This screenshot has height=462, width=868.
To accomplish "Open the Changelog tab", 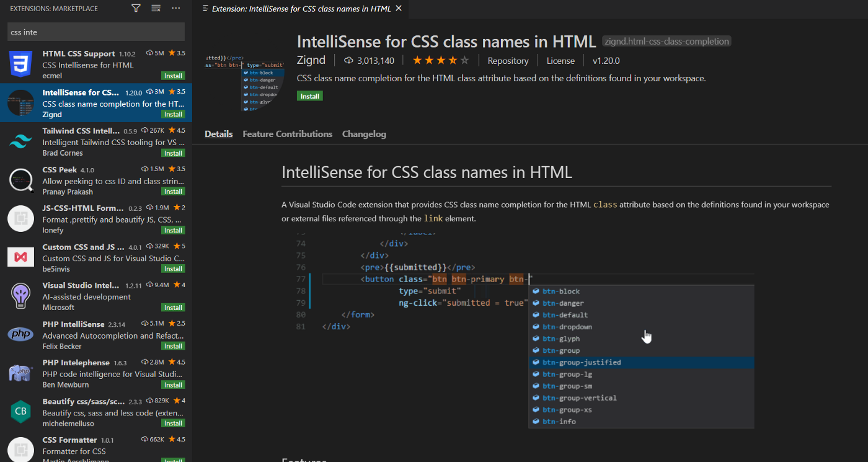I will point(364,134).
